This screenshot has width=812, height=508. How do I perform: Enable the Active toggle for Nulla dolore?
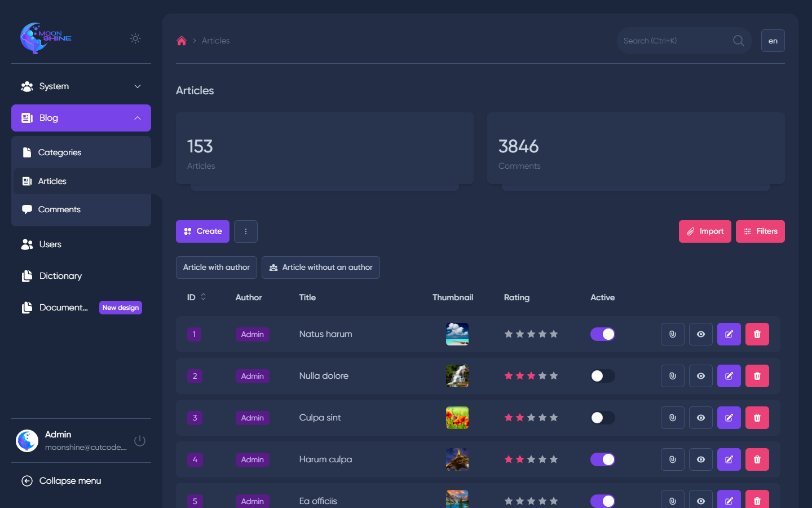[602, 376]
